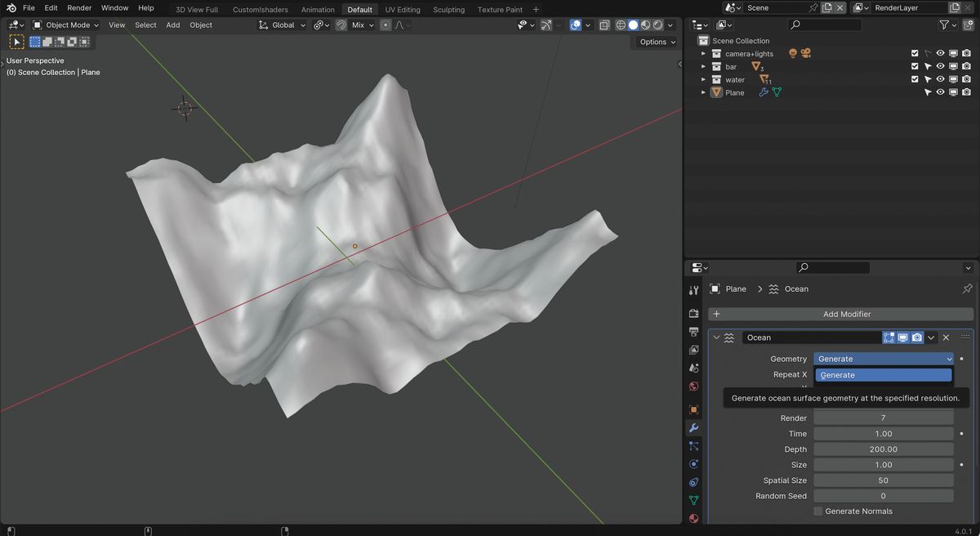Open the Object Mode dropdown
The image size is (980, 536).
coord(65,25)
